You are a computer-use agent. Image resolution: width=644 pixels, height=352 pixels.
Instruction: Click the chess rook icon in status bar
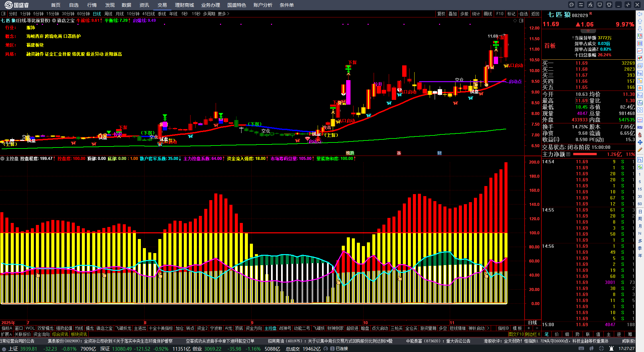tap(611, 349)
